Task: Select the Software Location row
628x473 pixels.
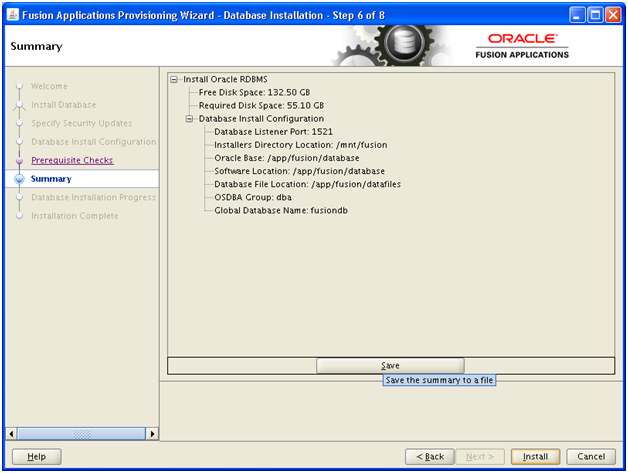Action: 300,171
